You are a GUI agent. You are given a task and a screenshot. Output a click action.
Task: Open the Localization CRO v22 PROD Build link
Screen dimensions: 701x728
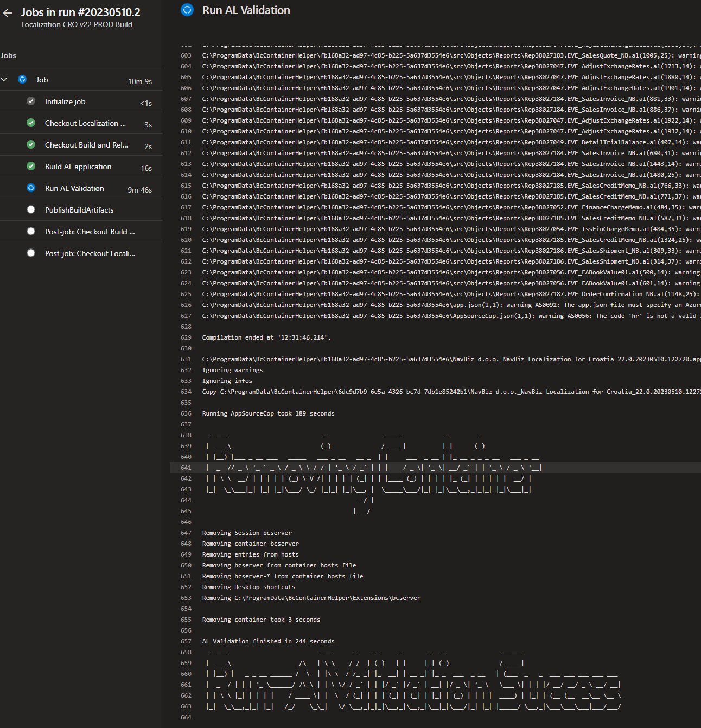pyautogui.click(x=76, y=24)
